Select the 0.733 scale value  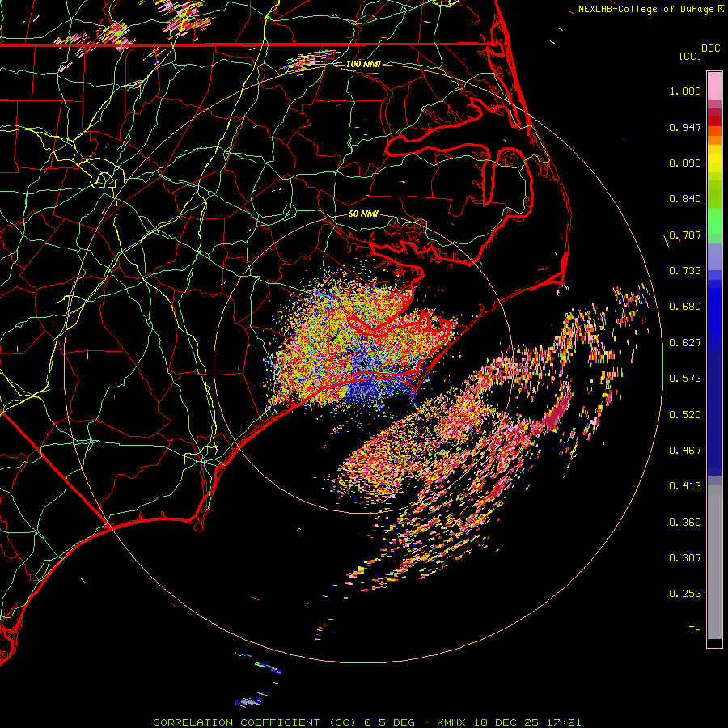point(685,271)
